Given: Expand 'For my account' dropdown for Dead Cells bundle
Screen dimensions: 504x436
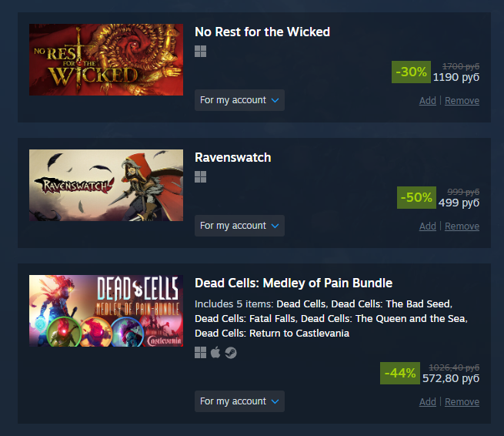Looking at the screenshot, I should [x=239, y=401].
